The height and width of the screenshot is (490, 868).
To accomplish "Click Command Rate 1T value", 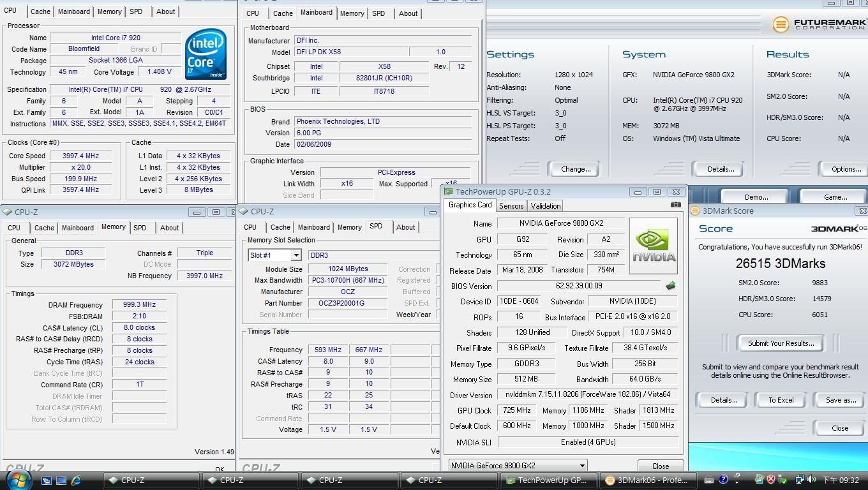I will [x=139, y=385].
